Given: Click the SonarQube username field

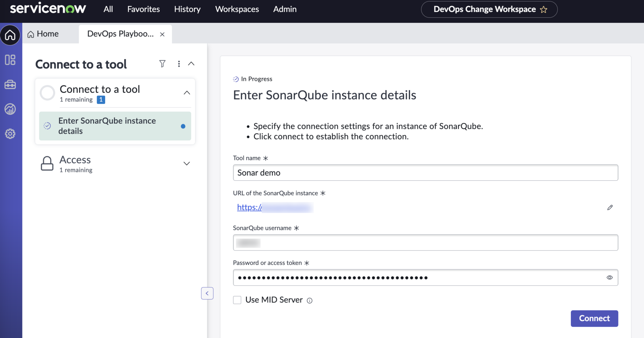Looking at the screenshot, I should (425, 242).
